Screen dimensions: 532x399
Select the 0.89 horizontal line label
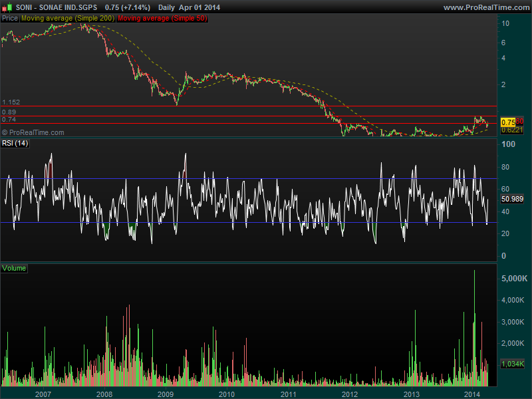click(9, 112)
